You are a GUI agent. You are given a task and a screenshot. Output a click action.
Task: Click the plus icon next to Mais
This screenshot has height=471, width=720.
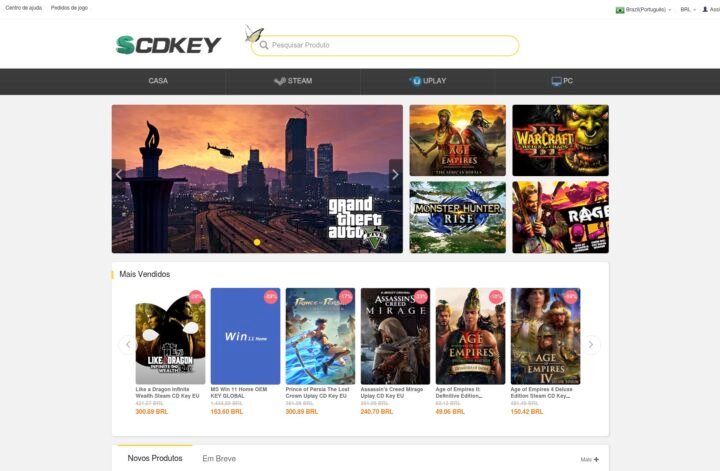point(596,459)
